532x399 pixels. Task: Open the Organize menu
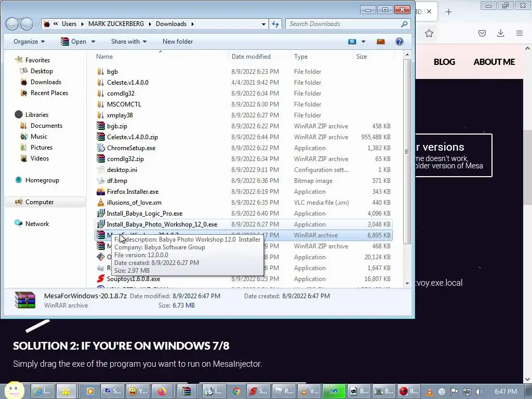pyautogui.click(x=29, y=42)
